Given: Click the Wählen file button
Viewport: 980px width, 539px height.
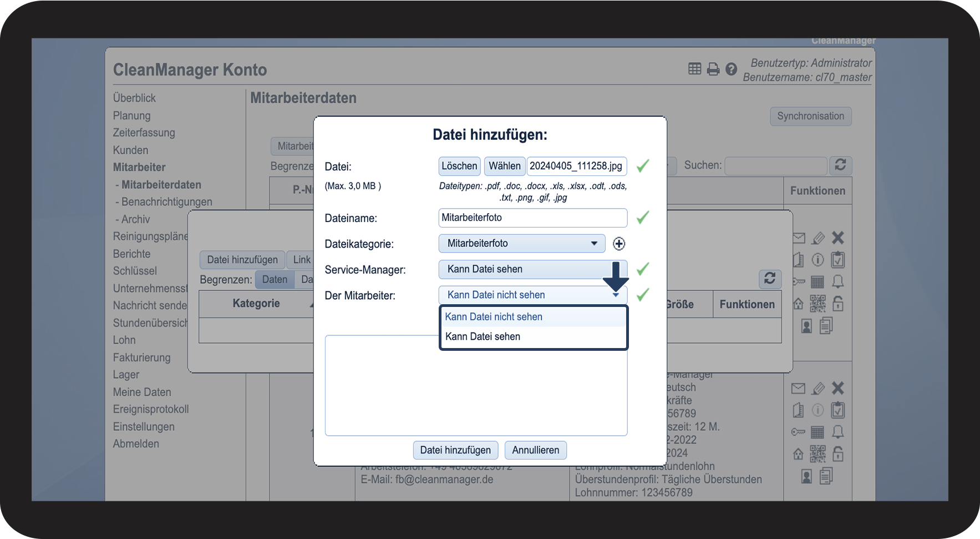Looking at the screenshot, I should [505, 166].
